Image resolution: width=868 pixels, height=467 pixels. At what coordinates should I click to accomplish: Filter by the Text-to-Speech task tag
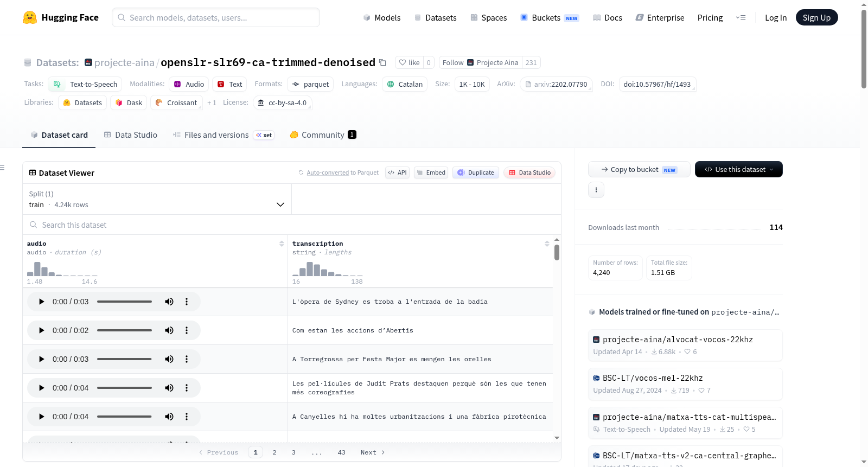85,84
